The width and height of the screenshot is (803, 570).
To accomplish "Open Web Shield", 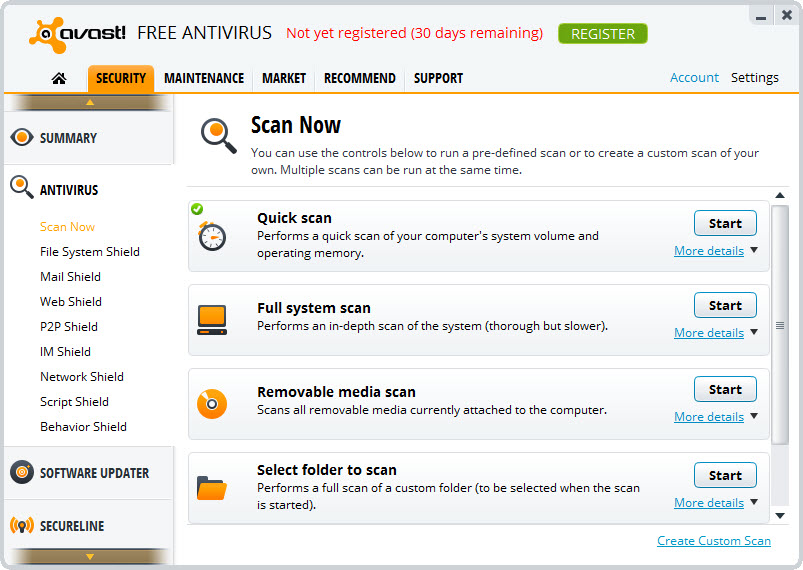I will (x=71, y=302).
